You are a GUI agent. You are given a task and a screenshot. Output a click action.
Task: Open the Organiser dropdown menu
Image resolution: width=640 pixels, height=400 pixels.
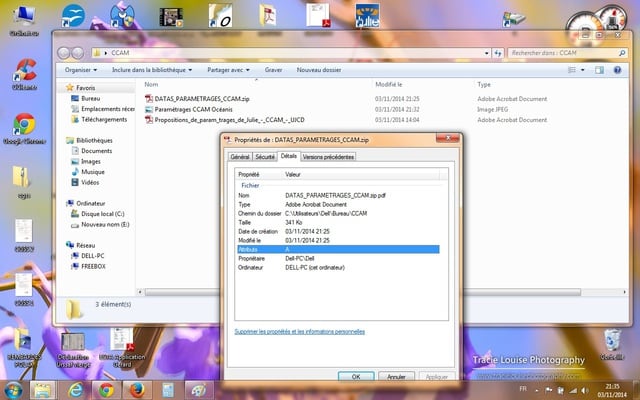pyautogui.click(x=81, y=71)
